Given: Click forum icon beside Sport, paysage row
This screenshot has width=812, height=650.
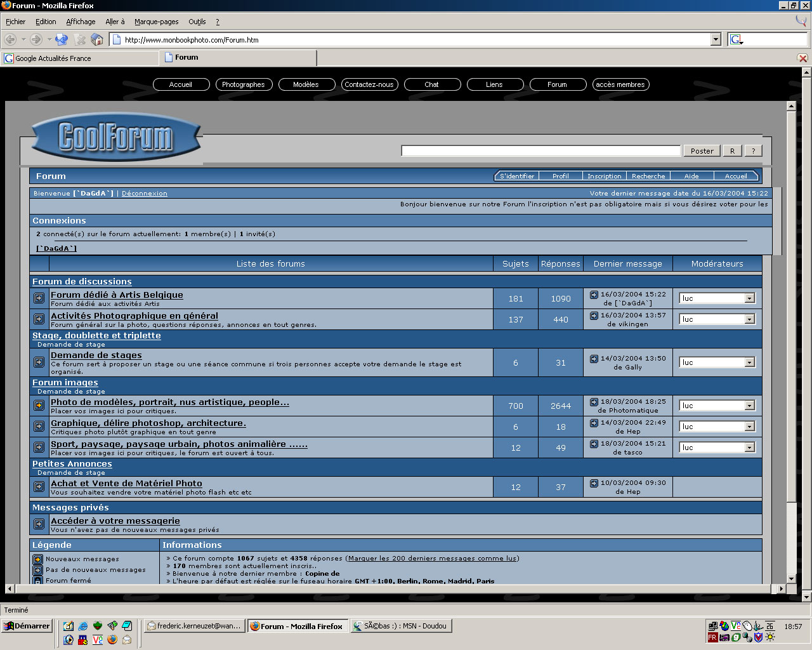Looking at the screenshot, I should pyautogui.click(x=39, y=447).
